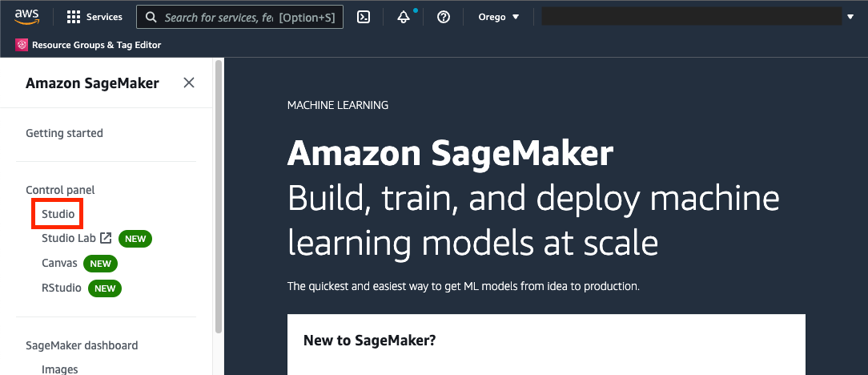
Task: Open Getting started in the sidebar
Action: click(x=64, y=133)
